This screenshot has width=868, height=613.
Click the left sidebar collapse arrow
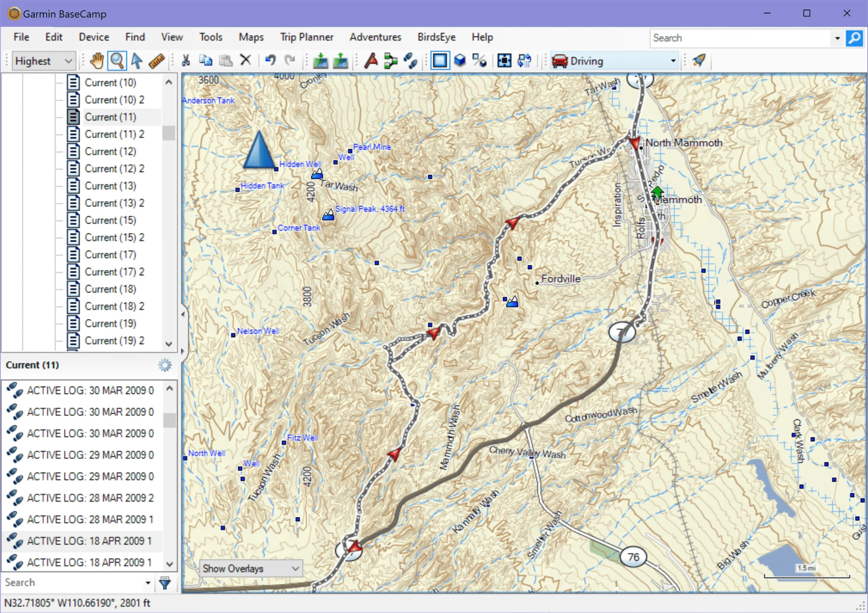(183, 314)
